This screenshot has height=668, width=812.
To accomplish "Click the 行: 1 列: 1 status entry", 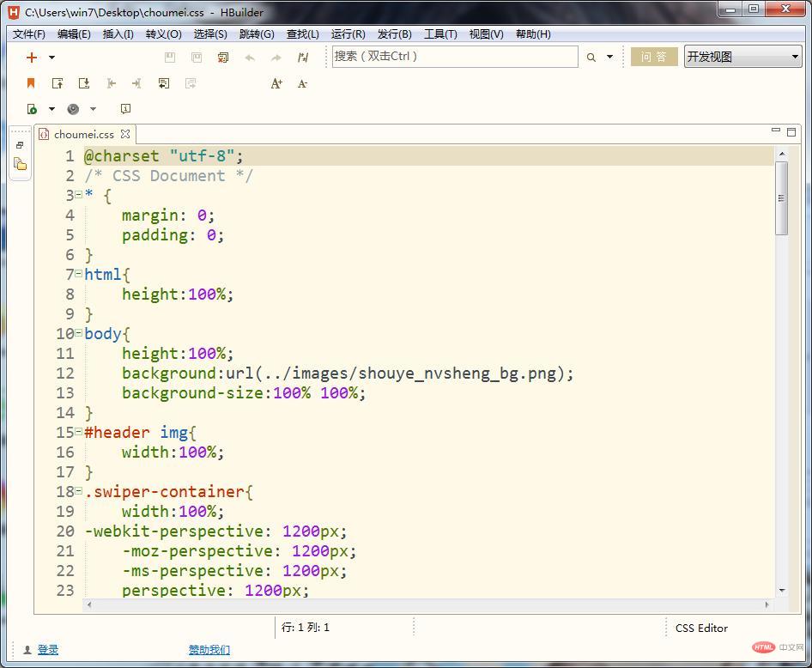I will (306, 628).
